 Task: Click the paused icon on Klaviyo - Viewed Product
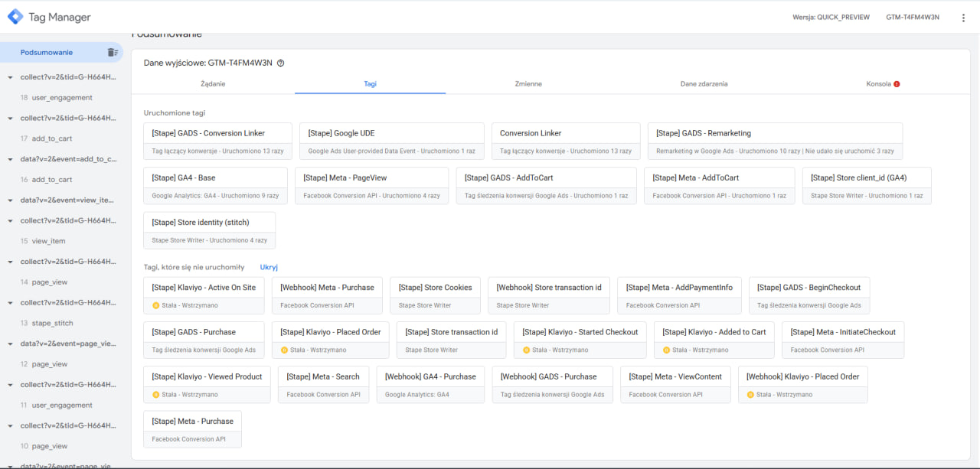pyautogui.click(x=155, y=395)
